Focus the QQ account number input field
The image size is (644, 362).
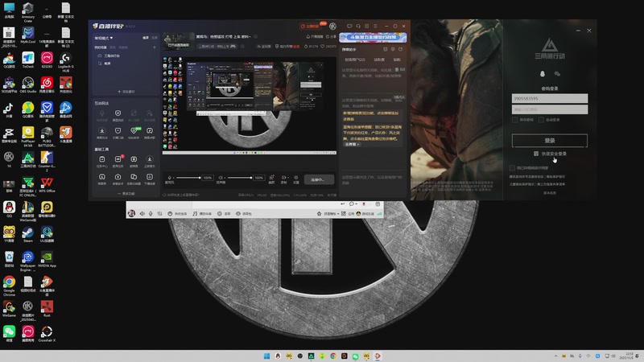pos(550,98)
